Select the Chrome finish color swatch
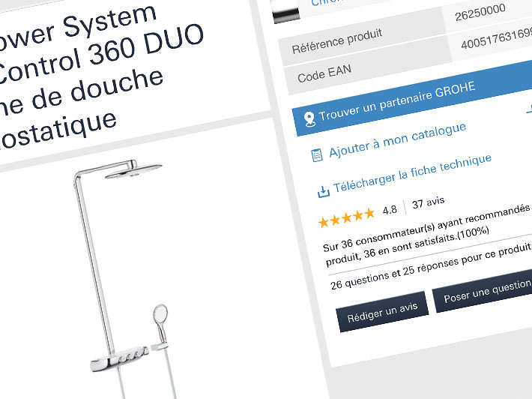 click(x=286, y=13)
